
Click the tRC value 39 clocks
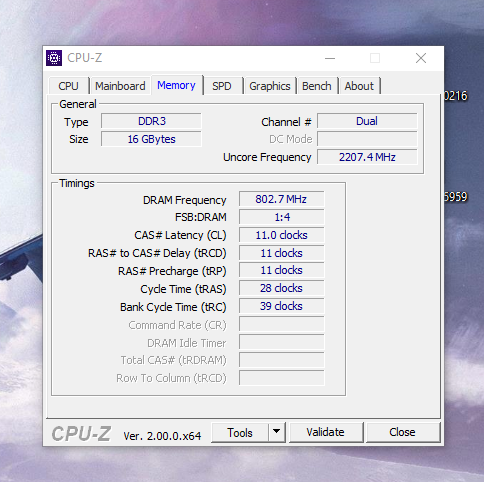tap(281, 306)
